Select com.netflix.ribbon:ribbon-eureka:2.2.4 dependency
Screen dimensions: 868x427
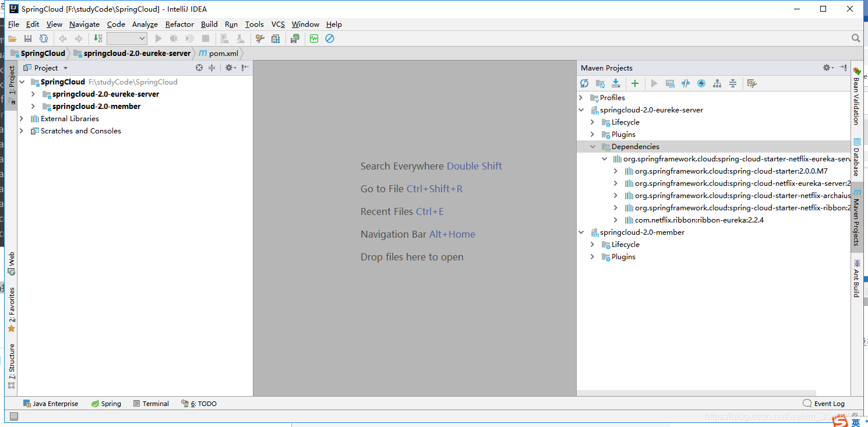tap(699, 220)
